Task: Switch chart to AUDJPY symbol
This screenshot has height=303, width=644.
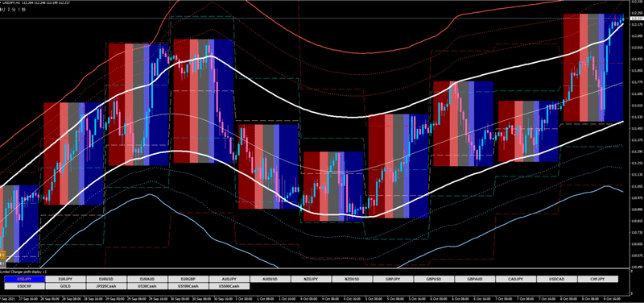Action: (229, 279)
